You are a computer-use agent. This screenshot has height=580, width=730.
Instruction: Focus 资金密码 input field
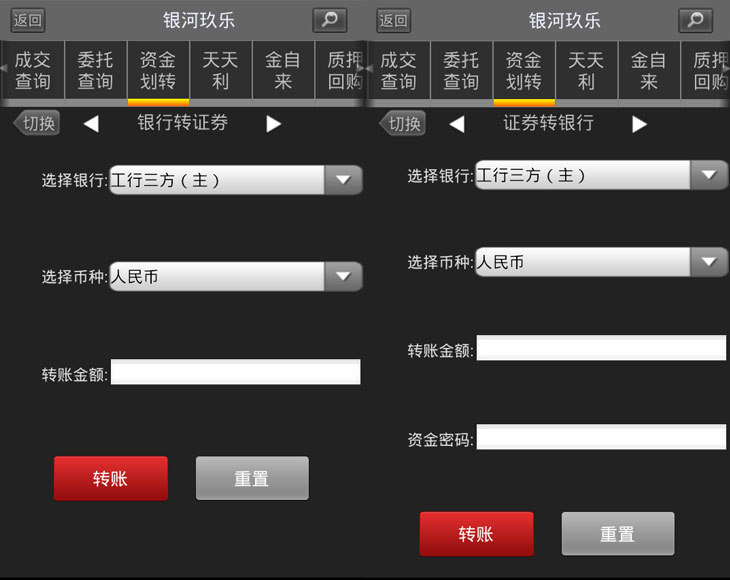(x=601, y=437)
